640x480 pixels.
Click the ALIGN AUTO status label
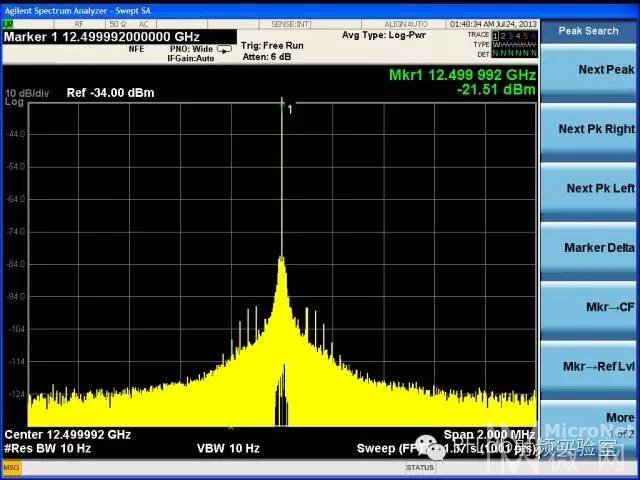pos(406,24)
